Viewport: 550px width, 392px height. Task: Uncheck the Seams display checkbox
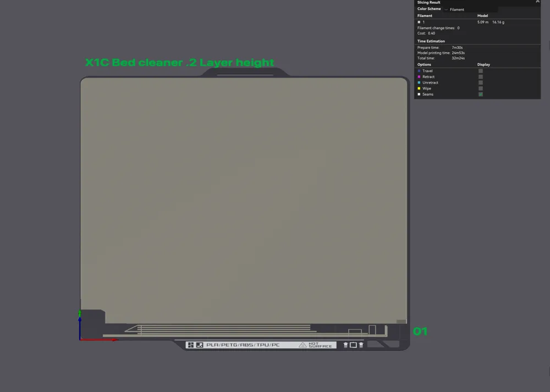tap(481, 95)
